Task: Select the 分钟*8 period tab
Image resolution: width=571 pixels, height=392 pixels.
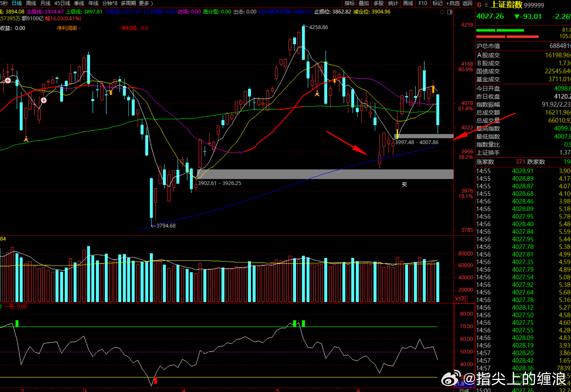Action: pyautogui.click(x=110, y=3)
